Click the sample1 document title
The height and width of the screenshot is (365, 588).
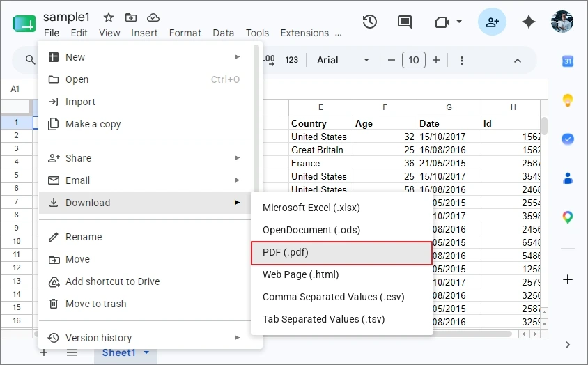coord(66,17)
